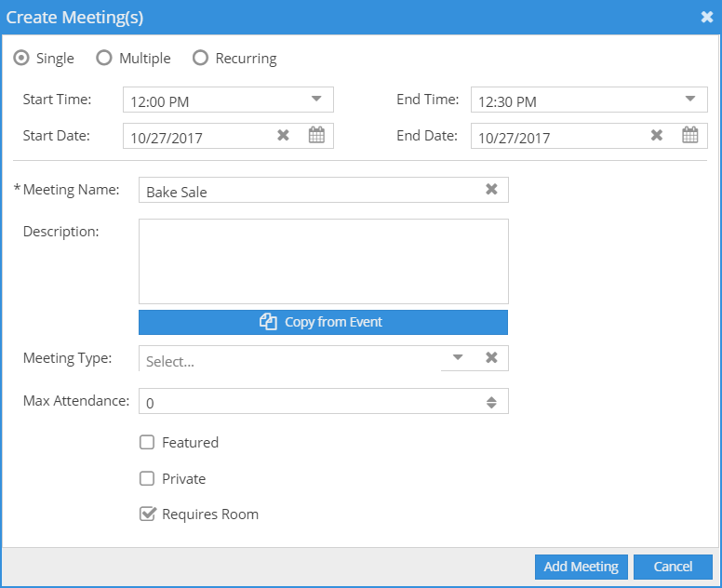Clear the Meeting Name text
722x588 pixels.
point(491,189)
